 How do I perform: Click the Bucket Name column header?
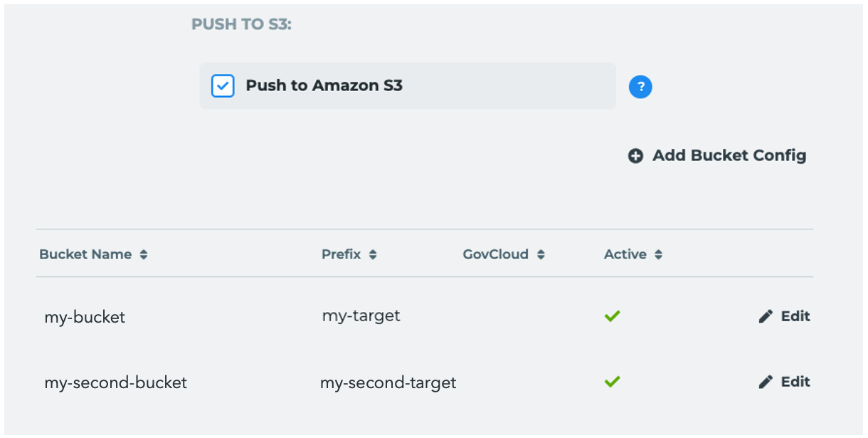(x=85, y=254)
